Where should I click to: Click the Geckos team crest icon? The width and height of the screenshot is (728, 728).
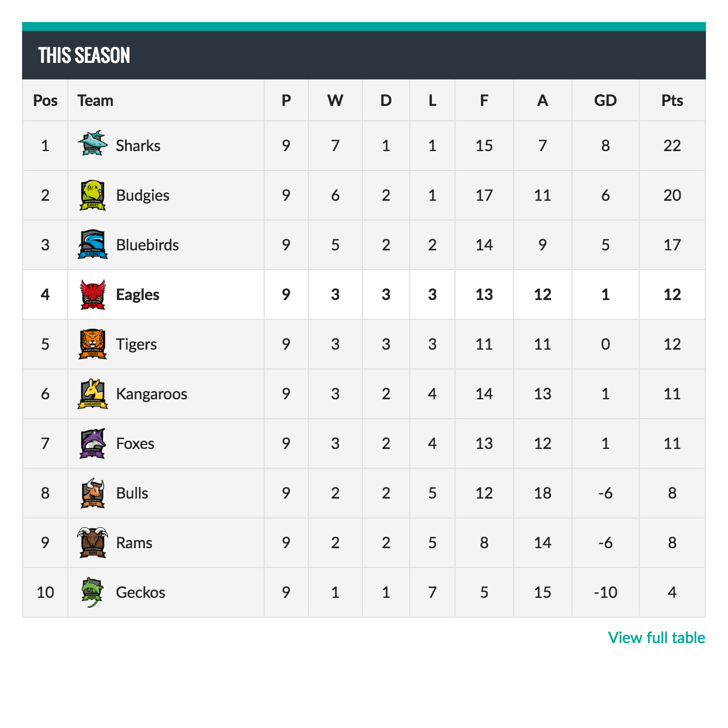(92, 592)
